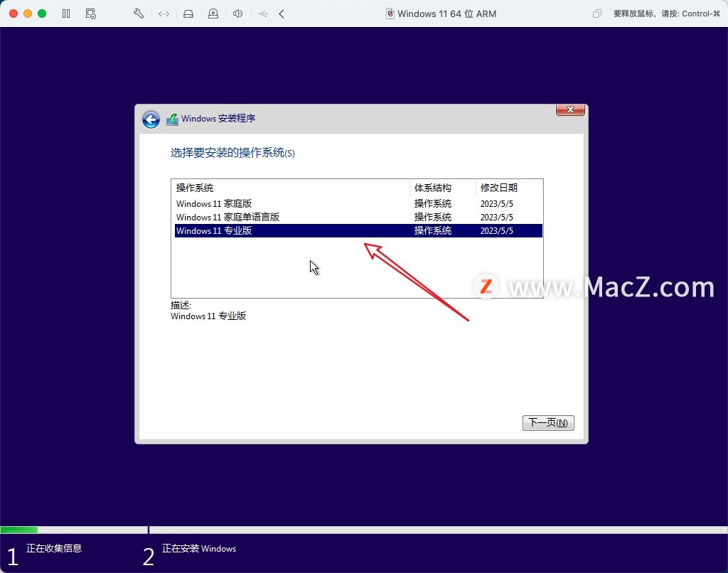The image size is (728, 573).
Task: Pause the virtual machine
Action: [66, 14]
